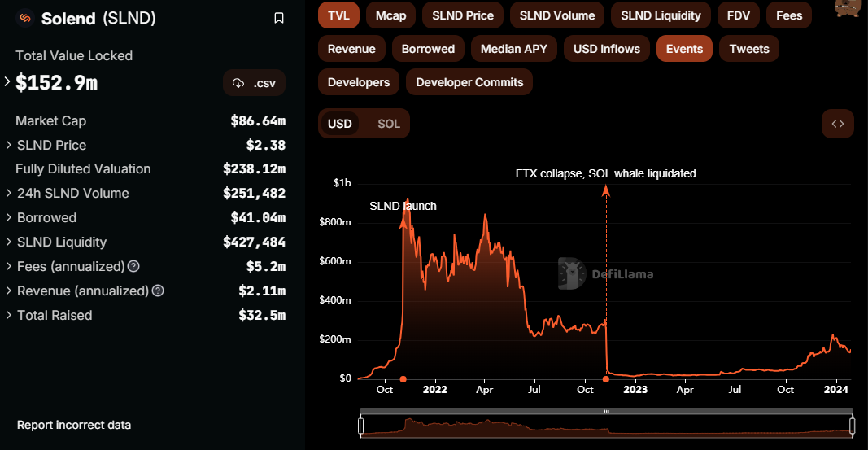Click the $152.9m TVL value

[x=56, y=82]
